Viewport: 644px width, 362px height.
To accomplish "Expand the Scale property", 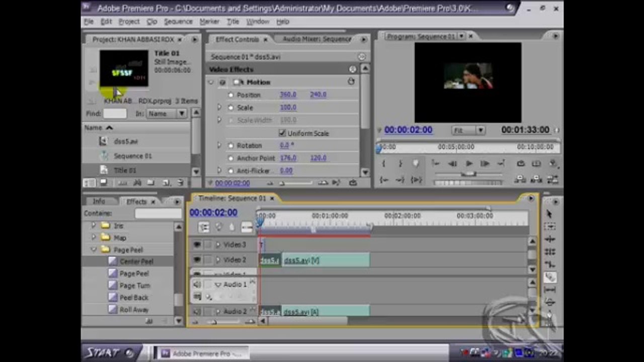I will 219,107.
